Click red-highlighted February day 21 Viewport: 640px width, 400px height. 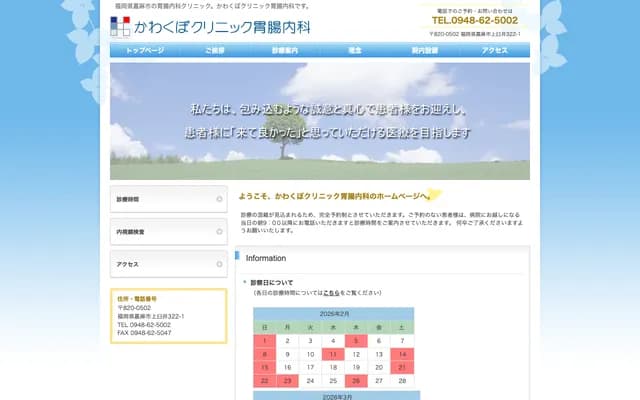(402, 367)
